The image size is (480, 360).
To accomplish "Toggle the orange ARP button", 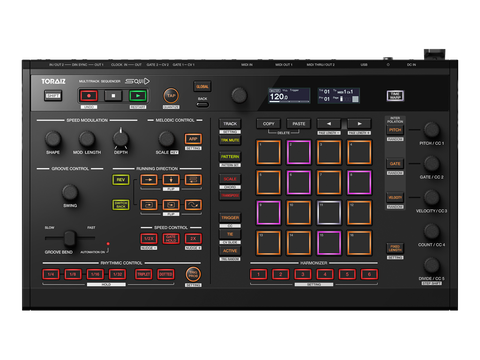I will (x=193, y=139).
